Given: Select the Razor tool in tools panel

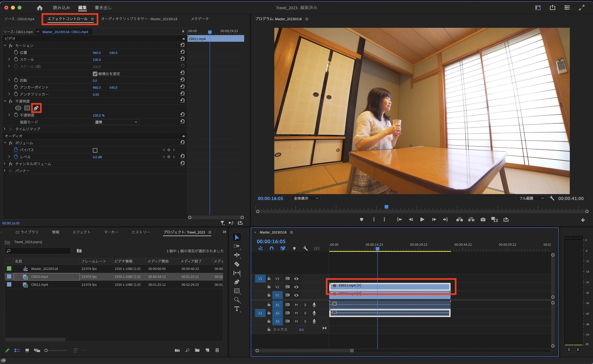Looking at the screenshot, I should (x=237, y=264).
